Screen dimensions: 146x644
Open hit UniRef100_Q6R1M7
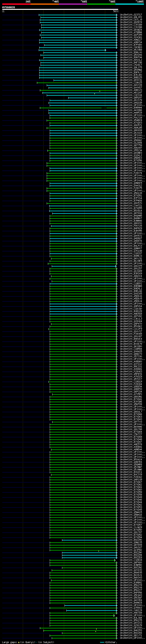131,98
